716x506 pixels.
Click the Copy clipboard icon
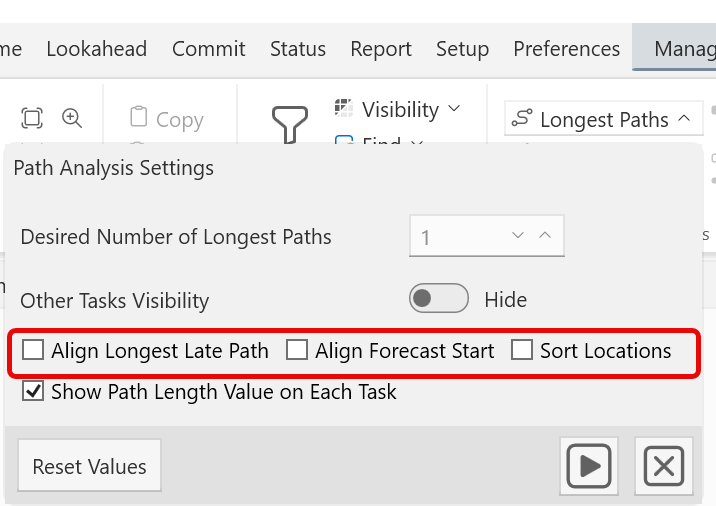coord(139,118)
